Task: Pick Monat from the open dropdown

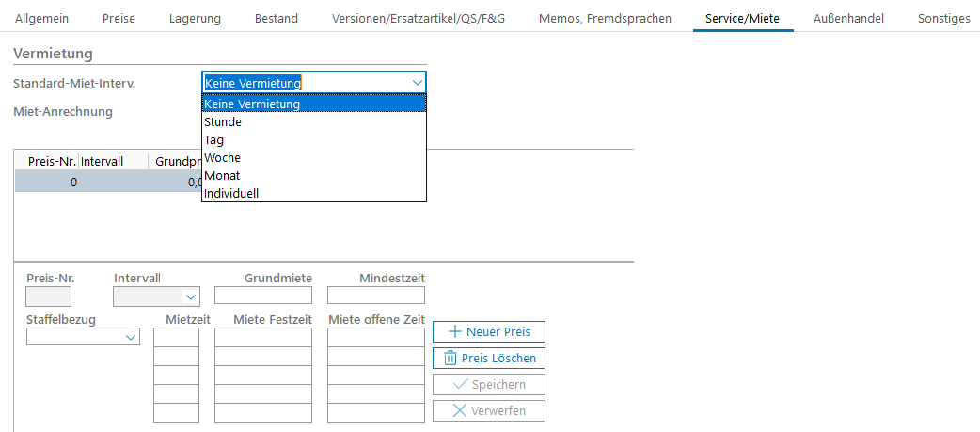Action: point(222,176)
